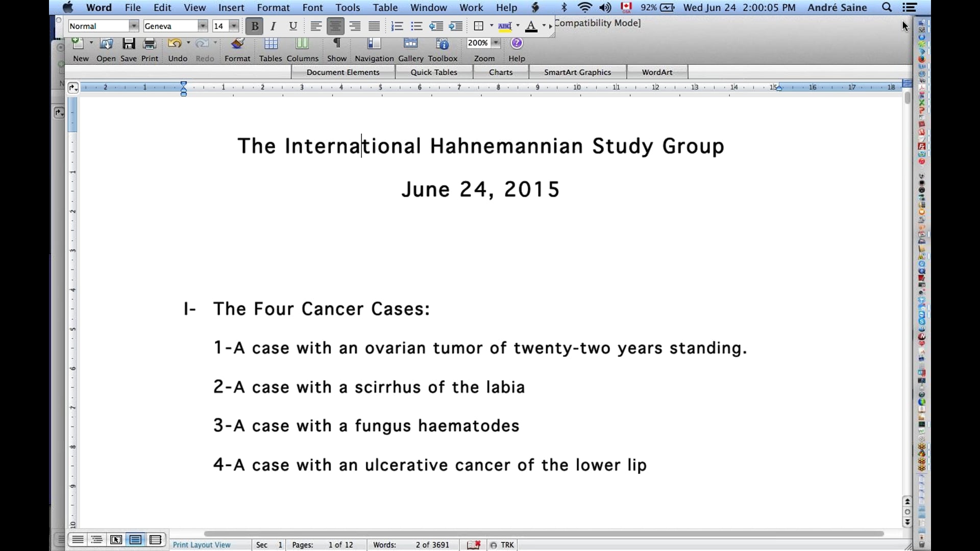Open the 200% zoom dropdown
The height and width of the screenshot is (551, 980).
[496, 43]
